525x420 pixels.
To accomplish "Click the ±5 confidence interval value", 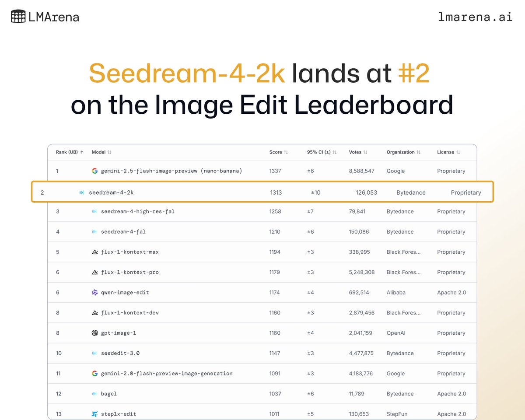I will pos(311,414).
